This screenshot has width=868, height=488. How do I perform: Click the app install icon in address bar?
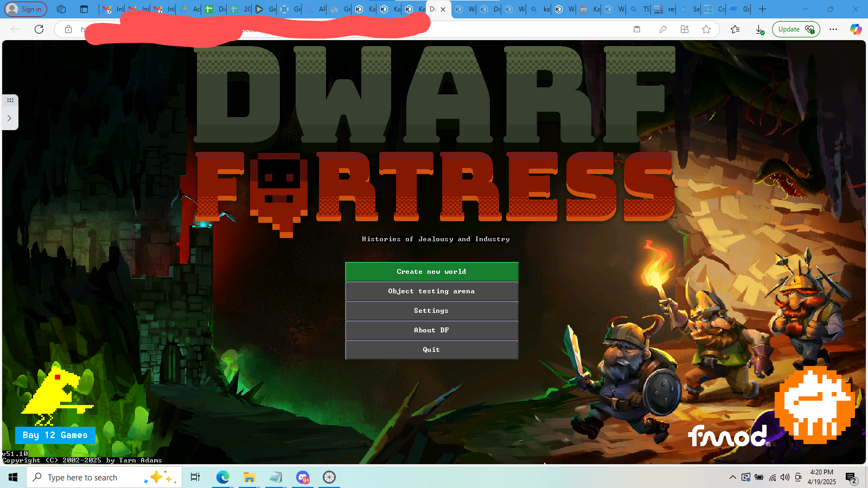pyautogui.click(x=685, y=29)
